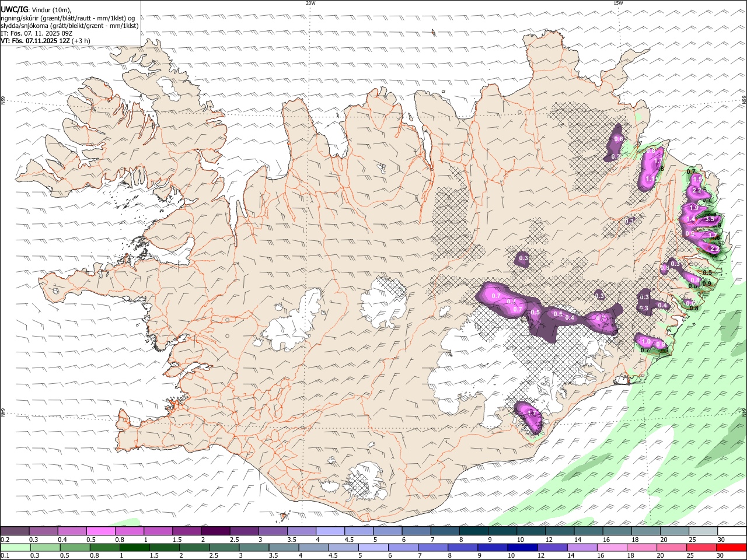The height and width of the screenshot is (560, 747).
Task: Pick the purple snow-scale swatch starting at 0.2
Action: pyautogui.click(x=15, y=531)
